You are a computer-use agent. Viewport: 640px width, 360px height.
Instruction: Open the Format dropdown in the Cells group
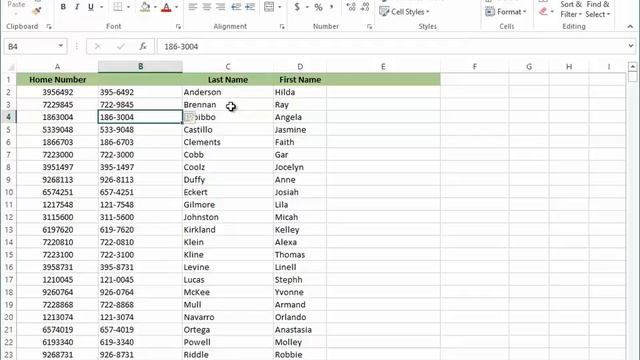click(506, 12)
